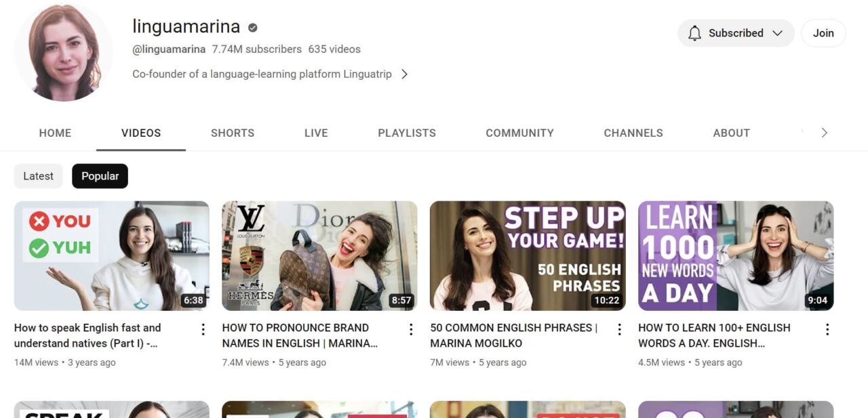868x418 pixels.
Task: Open three-dot menu for 'How to speak English fast'
Action: click(x=203, y=329)
